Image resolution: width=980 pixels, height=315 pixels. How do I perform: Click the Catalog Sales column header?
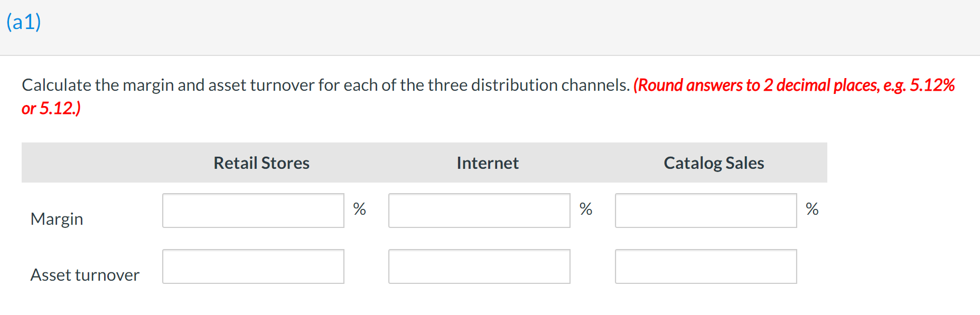pos(714,163)
